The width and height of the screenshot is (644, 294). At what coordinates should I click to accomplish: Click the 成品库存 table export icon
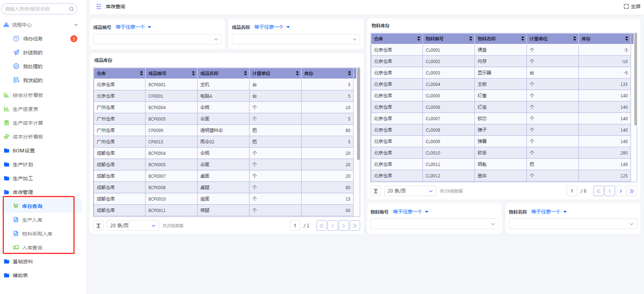pyautogui.click(x=99, y=226)
